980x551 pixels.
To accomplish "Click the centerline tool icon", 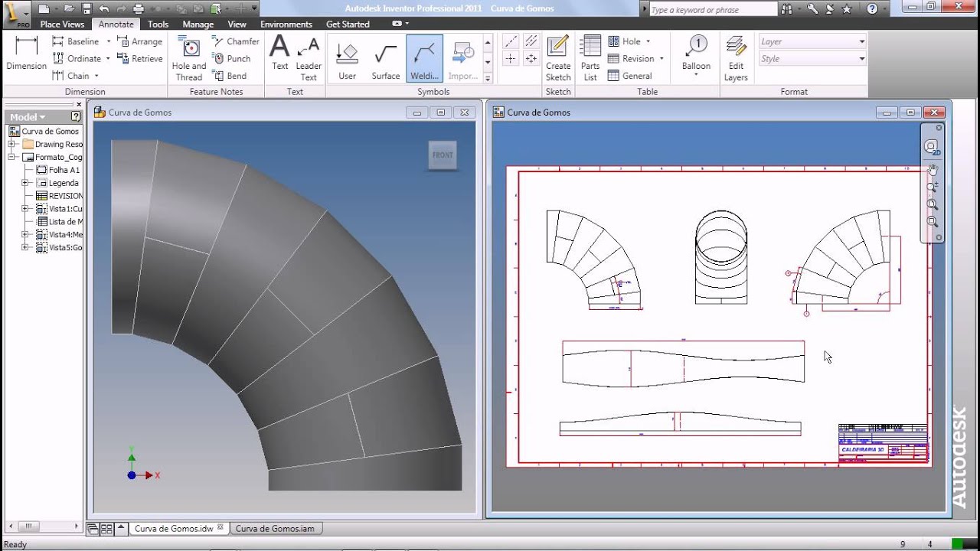I will click(511, 41).
